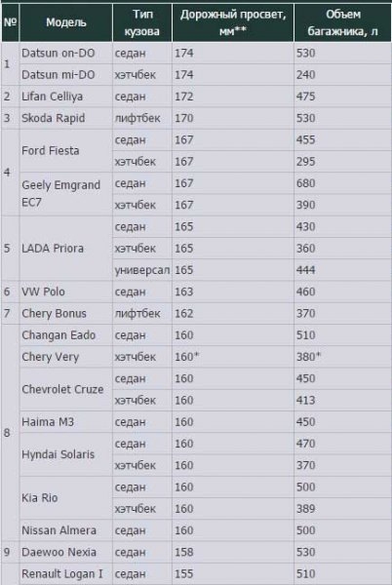Select the Chevrolet Cruze cell
Screen dimensions: 392x585
coord(65,389)
